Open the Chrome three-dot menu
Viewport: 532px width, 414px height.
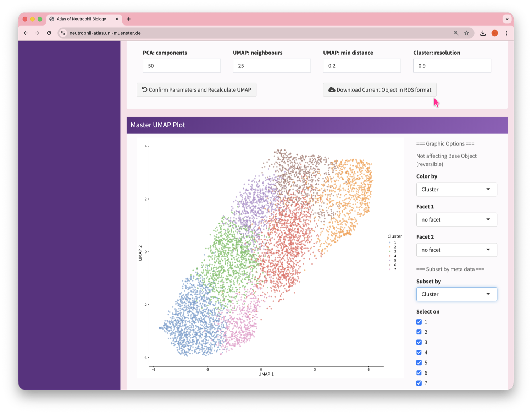pyautogui.click(x=506, y=33)
